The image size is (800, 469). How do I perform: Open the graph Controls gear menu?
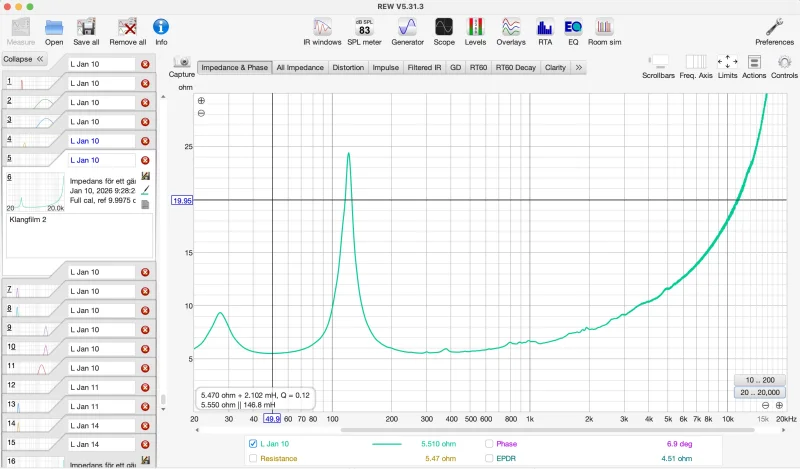click(784, 66)
